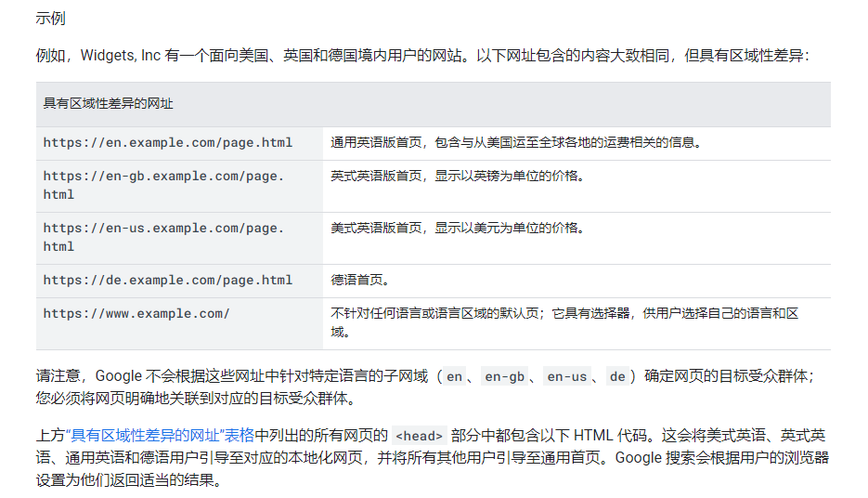Click the inline code de

coord(617,376)
